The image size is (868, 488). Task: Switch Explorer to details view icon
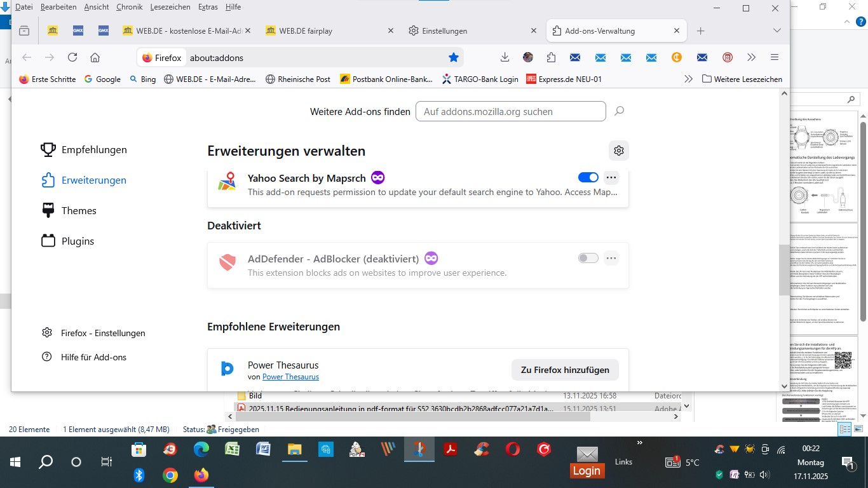[844, 430]
